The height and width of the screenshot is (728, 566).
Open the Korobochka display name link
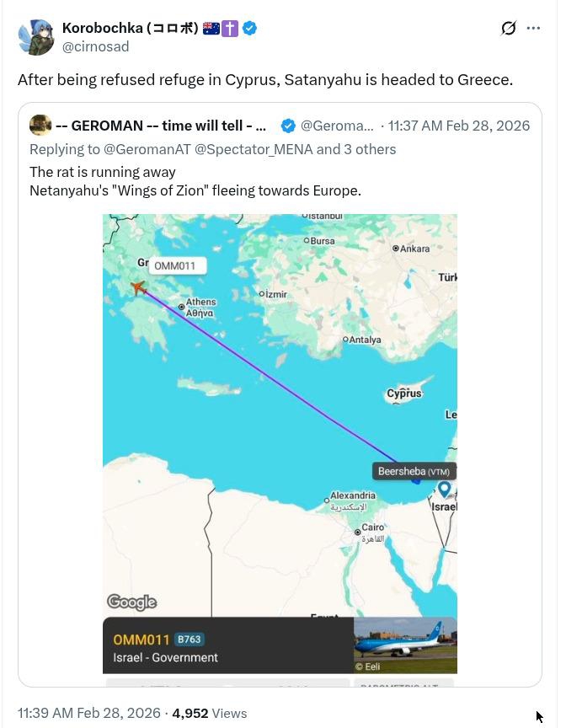130,28
